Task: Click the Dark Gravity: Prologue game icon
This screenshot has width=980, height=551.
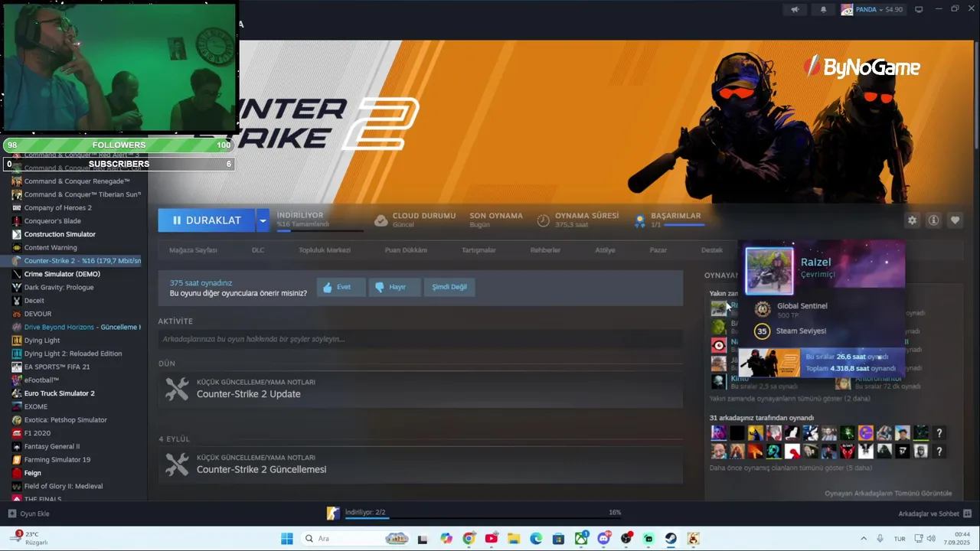Action: [x=17, y=287]
